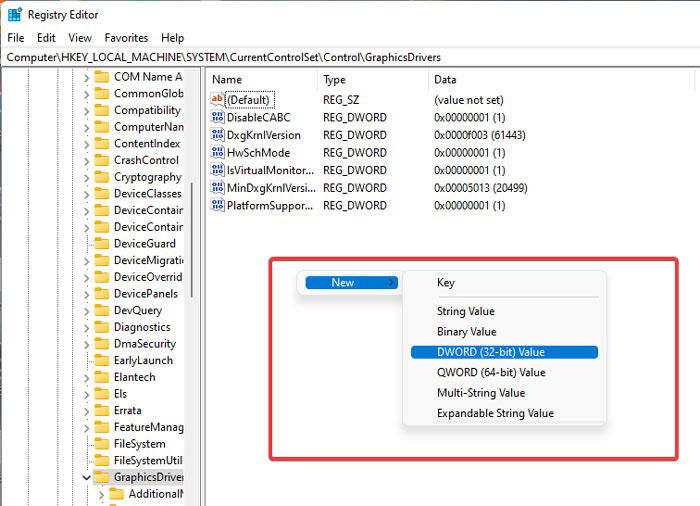Expand the FeatureManag tree node
700x506 pixels.
[86, 428]
